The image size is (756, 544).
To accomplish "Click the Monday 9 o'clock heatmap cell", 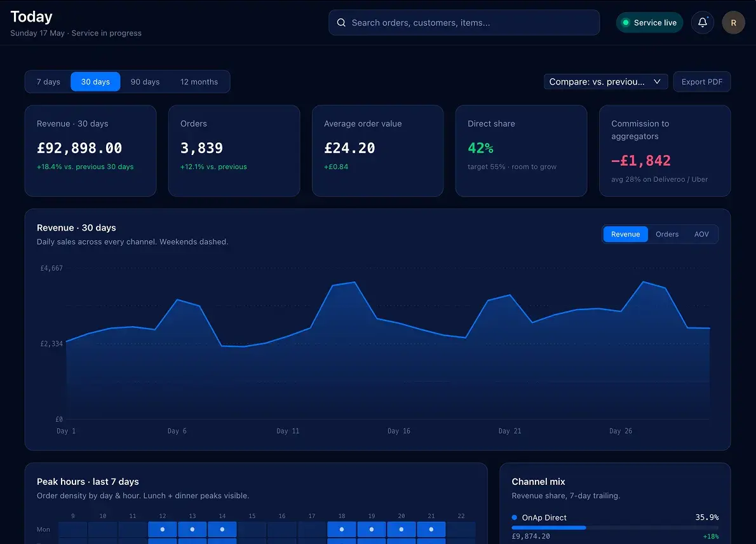I will pyautogui.click(x=73, y=529).
